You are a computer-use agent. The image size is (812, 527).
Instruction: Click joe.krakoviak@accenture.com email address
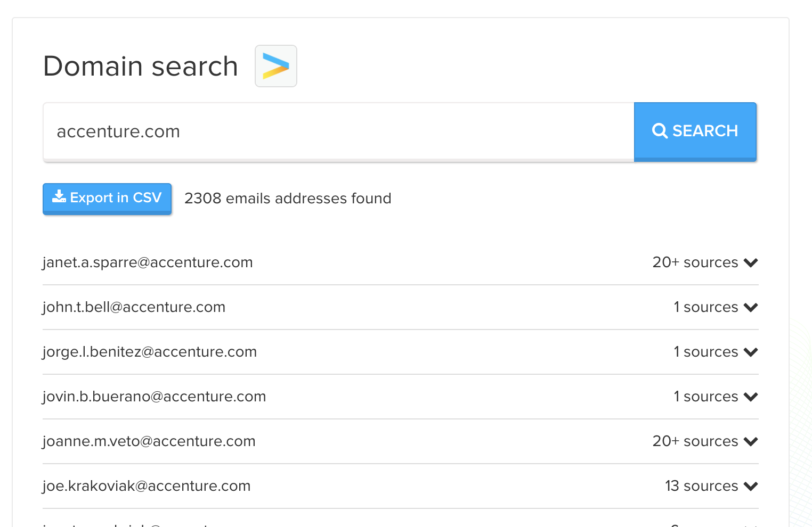[147, 486]
